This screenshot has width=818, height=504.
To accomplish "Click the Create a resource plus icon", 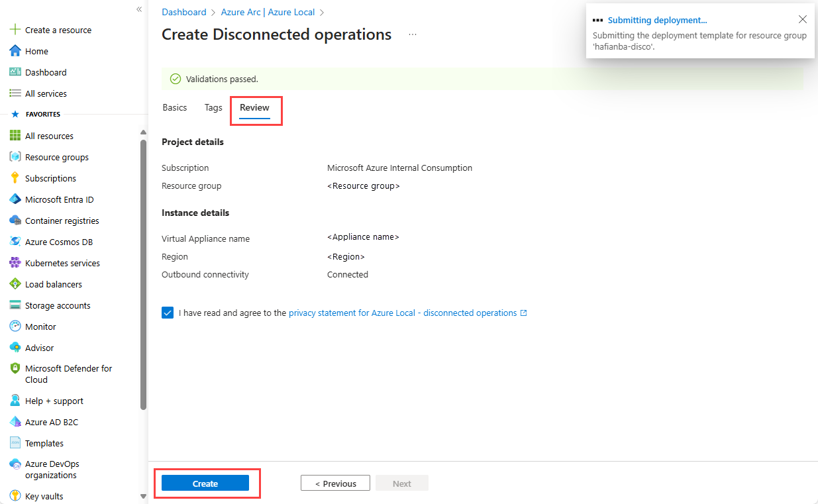I will click(15, 30).
